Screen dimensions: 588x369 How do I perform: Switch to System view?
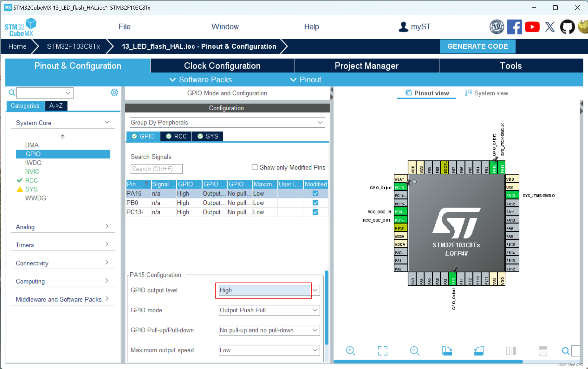[486, 93]
